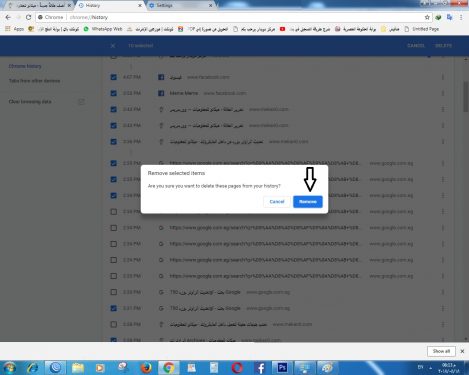Open more actions for the unchecked TRO Google entry
This screenshot has width=469, height=375.
tap(443, 292)
